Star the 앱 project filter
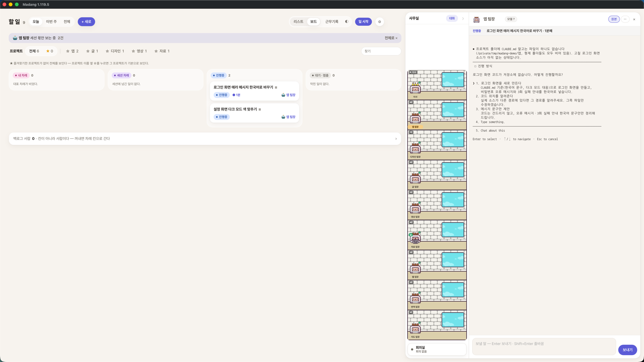The height and width of the screenshot is (362, 644). point(68,51)
